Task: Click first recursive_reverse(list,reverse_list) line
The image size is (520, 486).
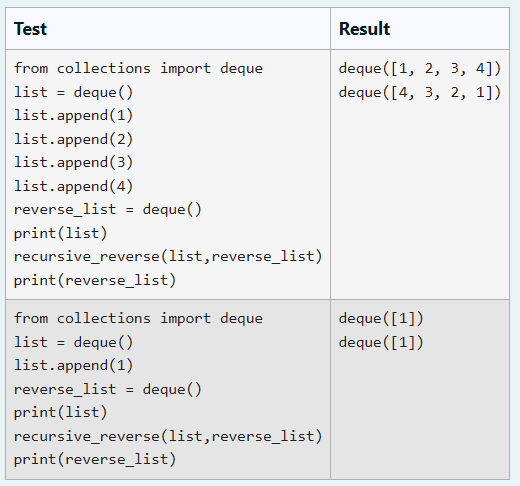Action: (168, 257)
